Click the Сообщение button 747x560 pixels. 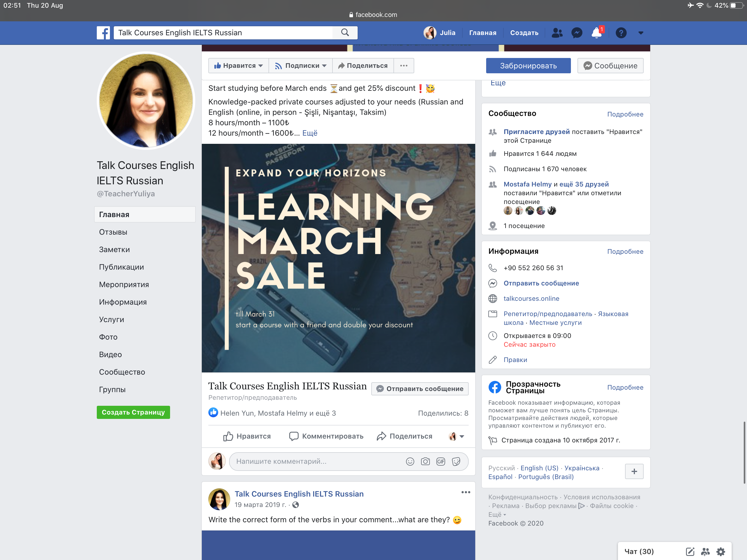click(x=611, y=66)
